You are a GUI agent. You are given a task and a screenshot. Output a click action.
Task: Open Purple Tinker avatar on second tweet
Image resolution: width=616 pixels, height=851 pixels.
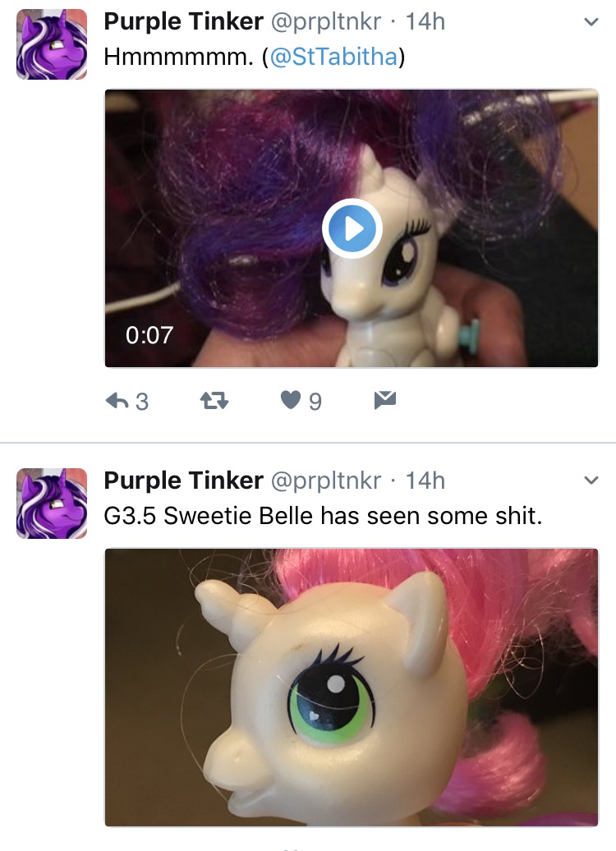coord(52,503)
